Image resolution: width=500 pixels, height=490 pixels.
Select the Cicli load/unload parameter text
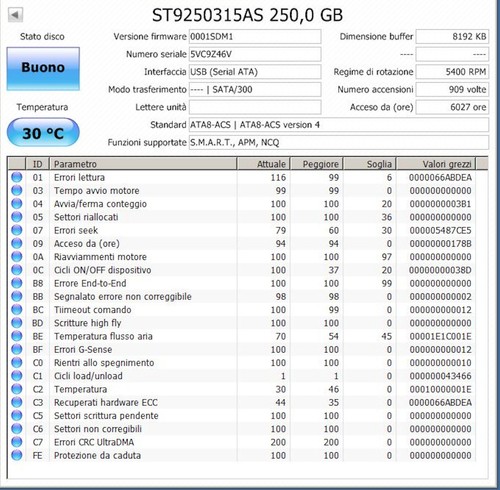pyautogui.click(x=88, y=376)
